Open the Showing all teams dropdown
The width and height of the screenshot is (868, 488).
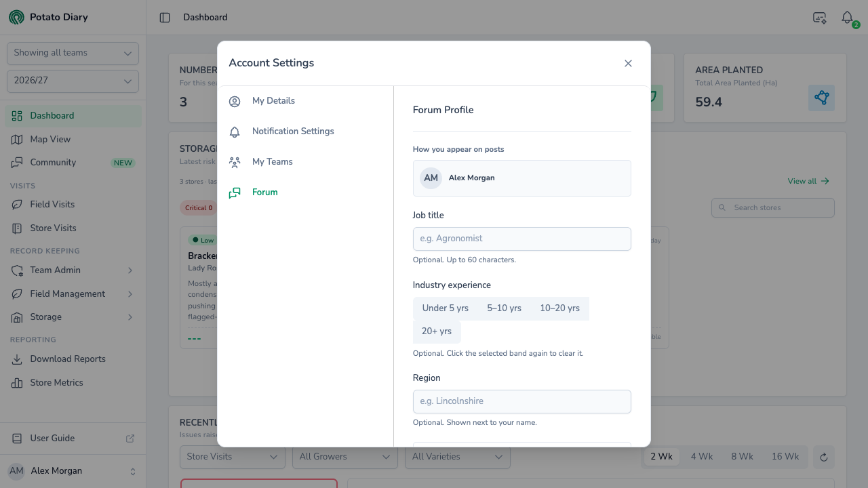tap(73, 54)
